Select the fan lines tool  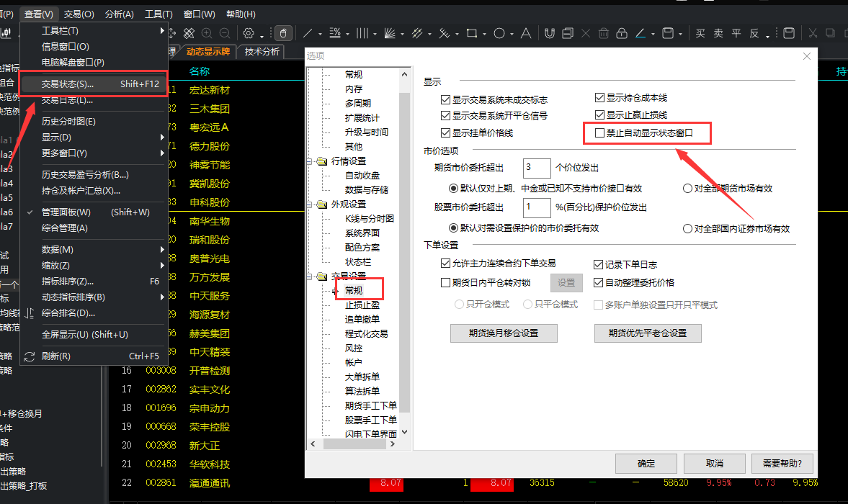click(x=390, y=34)
